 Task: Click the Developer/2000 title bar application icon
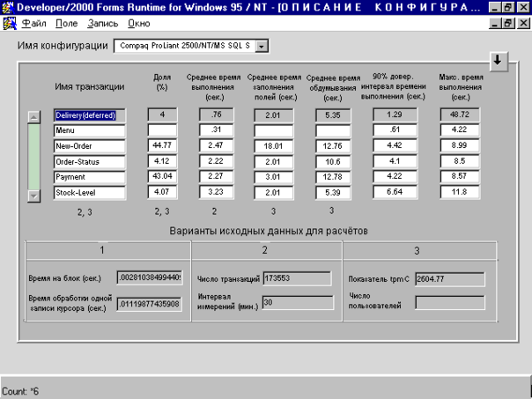[x=9, y=7]
